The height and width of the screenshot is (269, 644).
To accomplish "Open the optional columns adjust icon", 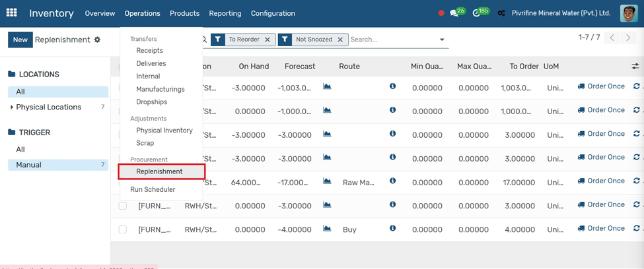I will (x=635, y=67).
